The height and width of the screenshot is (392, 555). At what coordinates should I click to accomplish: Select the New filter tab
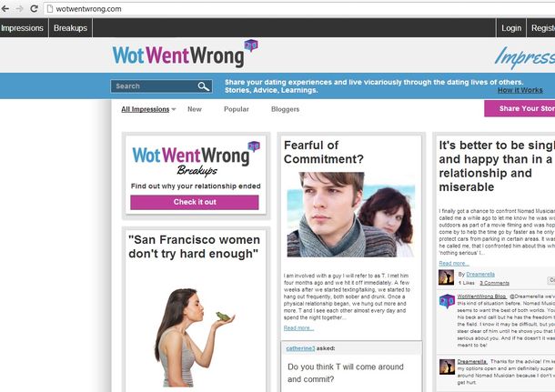(195, 109)
